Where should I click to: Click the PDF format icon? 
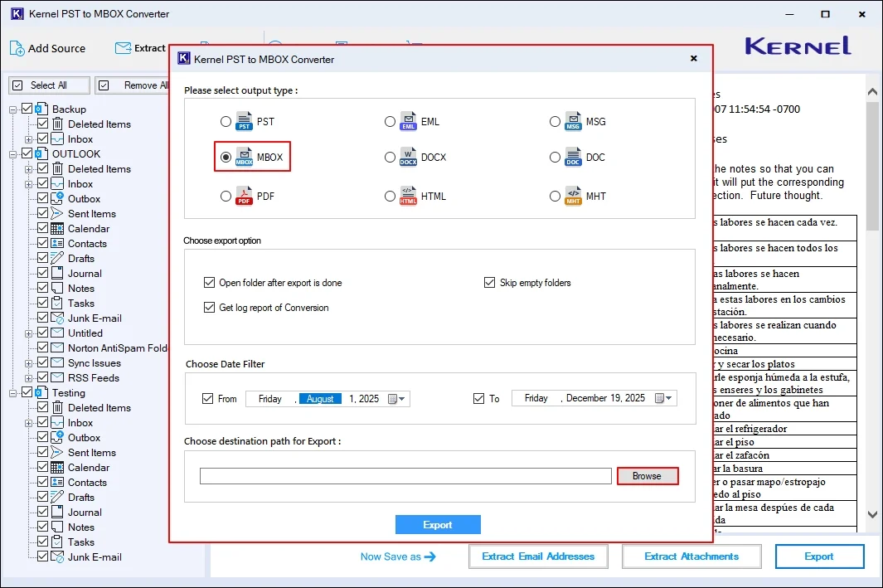(x=243, y=197)
